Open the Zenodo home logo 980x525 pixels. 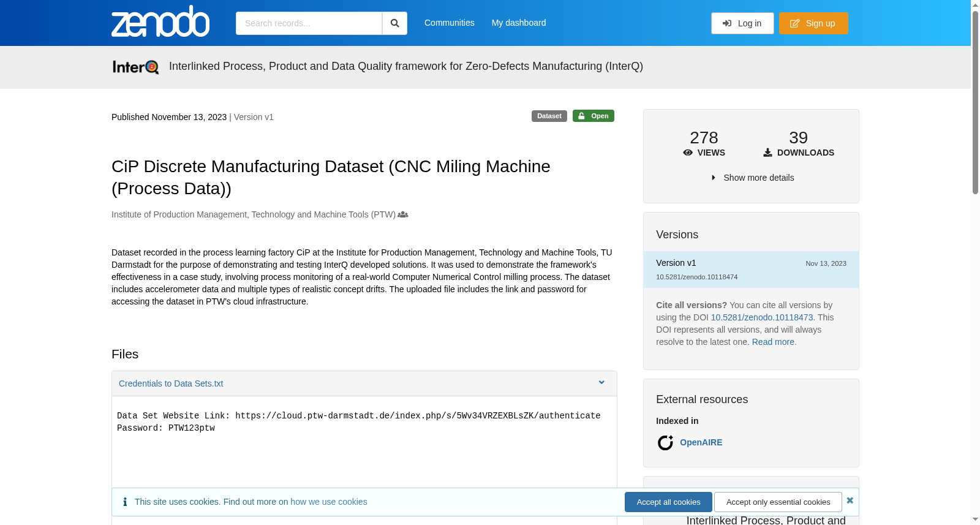click(160, 21)
